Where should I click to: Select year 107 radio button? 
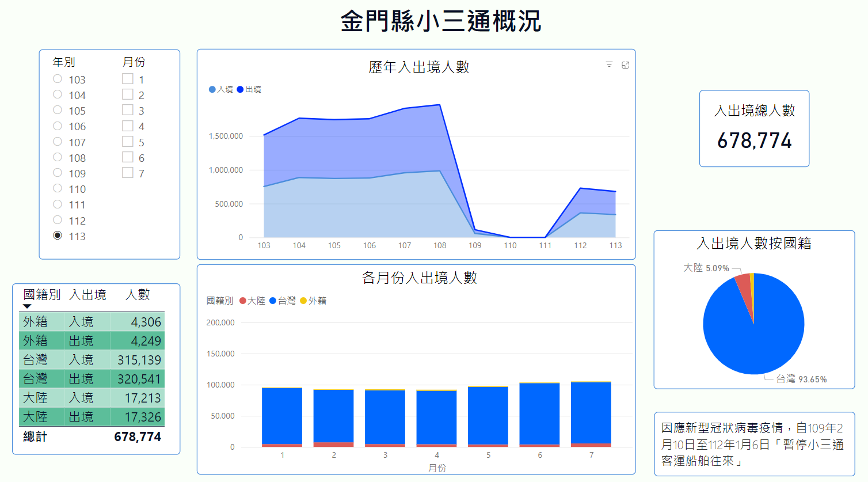pos(58,142)
